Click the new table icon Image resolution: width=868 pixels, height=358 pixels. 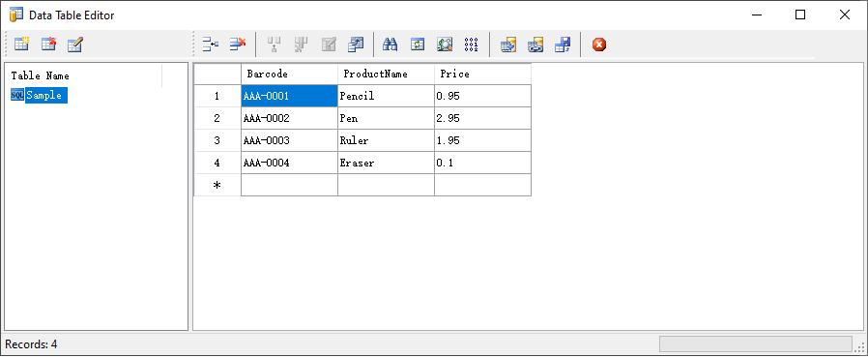(x=21, y=45)
